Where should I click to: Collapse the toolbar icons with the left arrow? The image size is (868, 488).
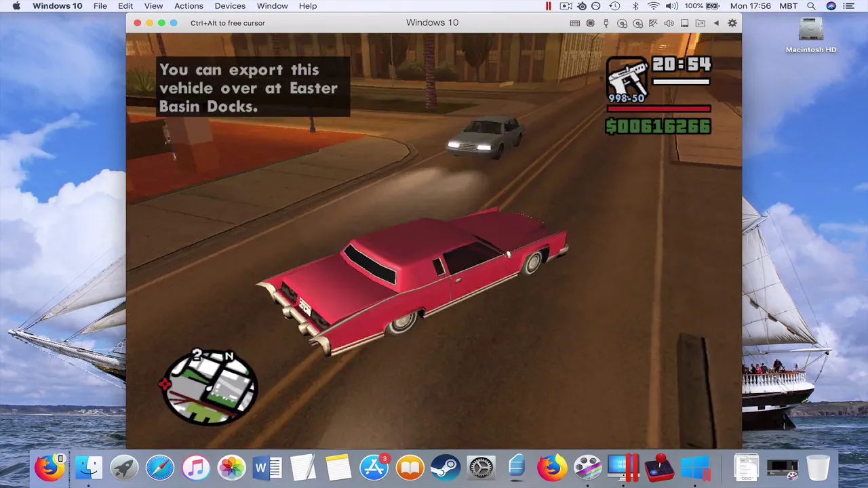[716, 23]
